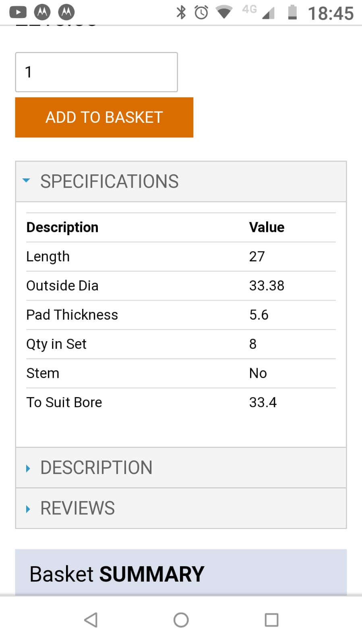
Task: Tap the first Motorola notification icon
Action: point(42,12)
